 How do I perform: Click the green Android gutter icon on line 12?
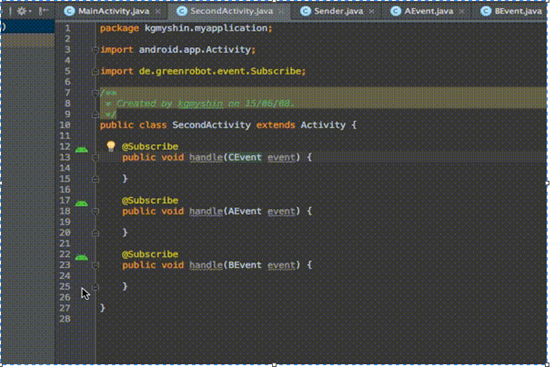tap(81, 150)
